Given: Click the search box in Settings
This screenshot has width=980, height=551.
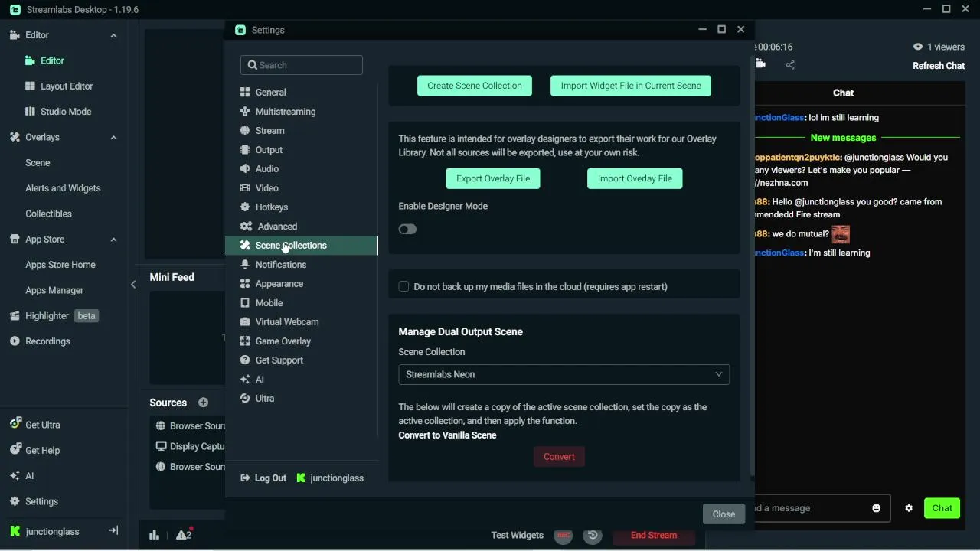Looking at the screenshot, I should pyautogui.click(x=302, y=65).
